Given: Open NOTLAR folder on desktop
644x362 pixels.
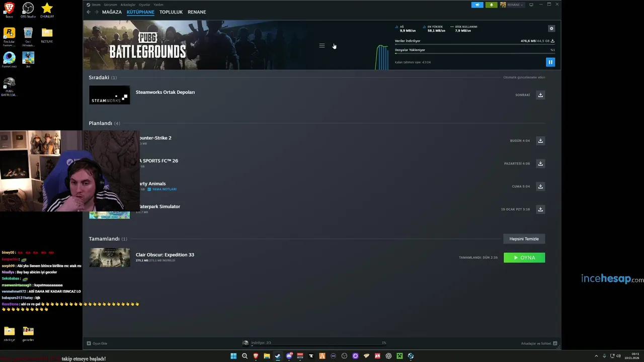Looking at the screenshot, I should pyautogui.click(x=47, y=35).
